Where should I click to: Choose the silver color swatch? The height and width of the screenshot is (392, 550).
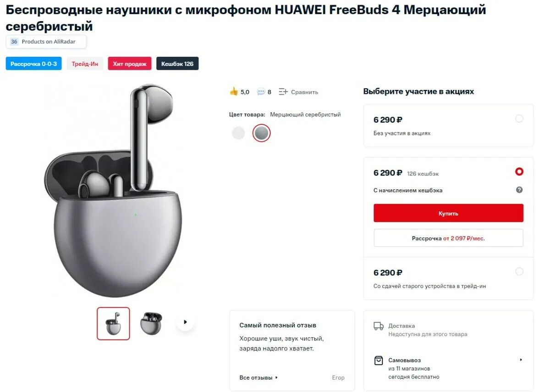262,133
